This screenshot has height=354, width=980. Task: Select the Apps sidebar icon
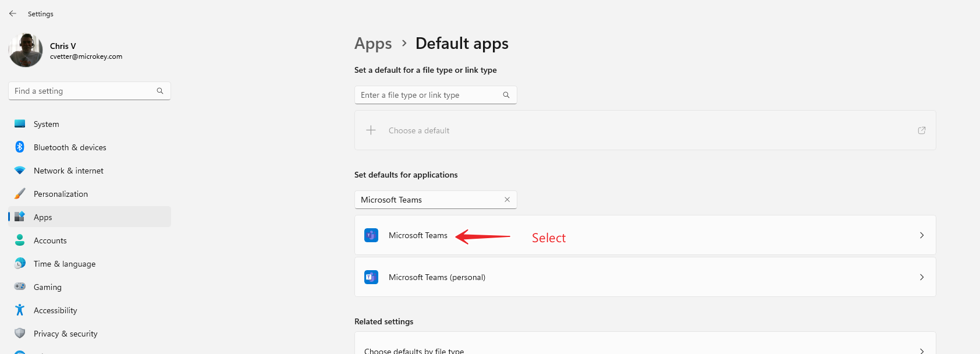pos(20,217)
